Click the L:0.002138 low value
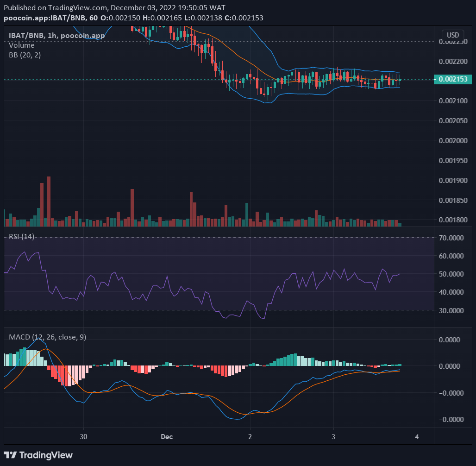 tap(203, 18)
